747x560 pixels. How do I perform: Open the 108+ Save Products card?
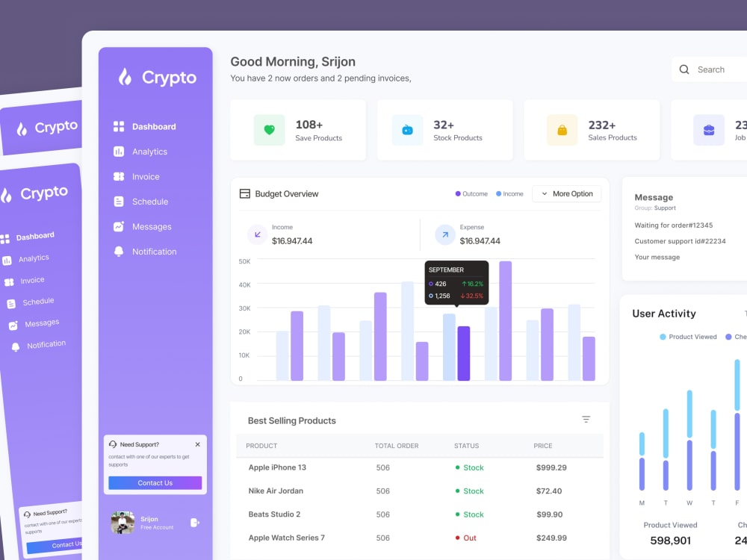(298, 130)
